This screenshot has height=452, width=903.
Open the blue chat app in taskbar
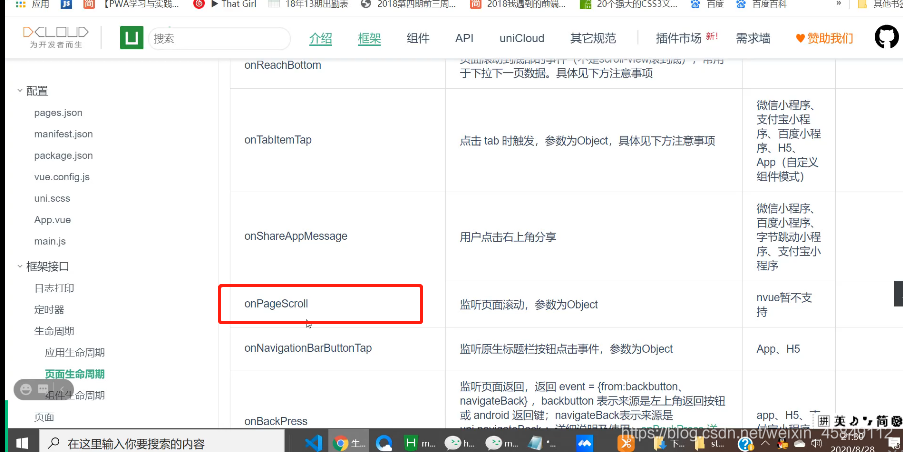tap(585, 443)
